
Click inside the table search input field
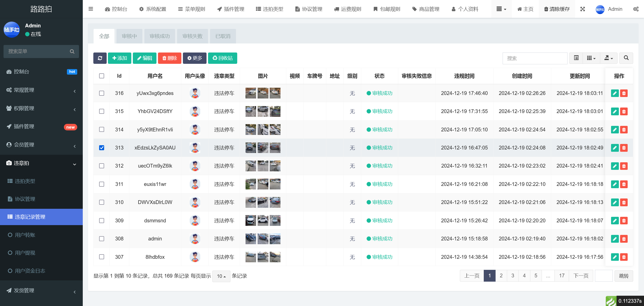click(x=535, y=58)
